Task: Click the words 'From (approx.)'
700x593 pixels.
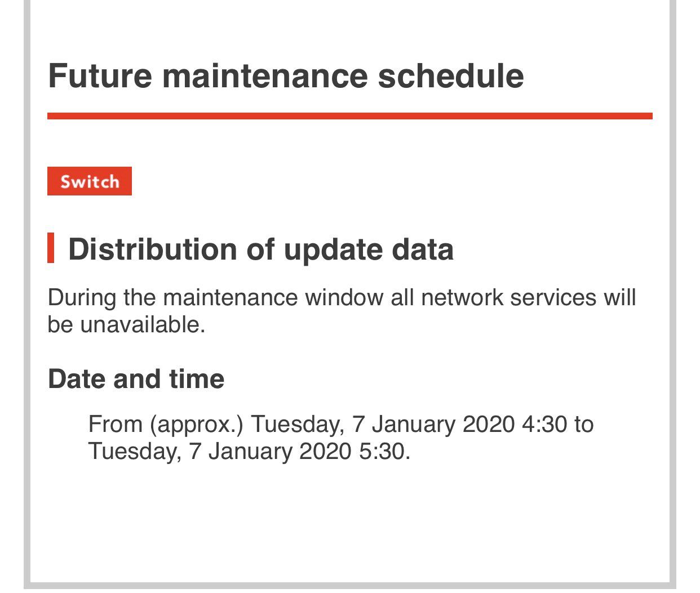Action: 166,424
